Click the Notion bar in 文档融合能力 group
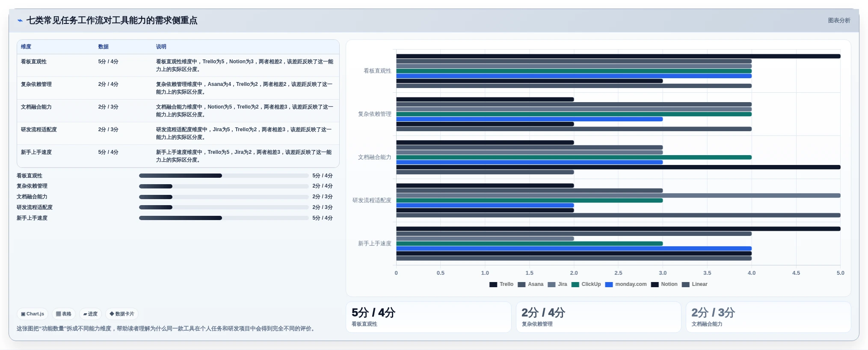The width and height of the screenshot is (868, 350). [x=618, y=167]
